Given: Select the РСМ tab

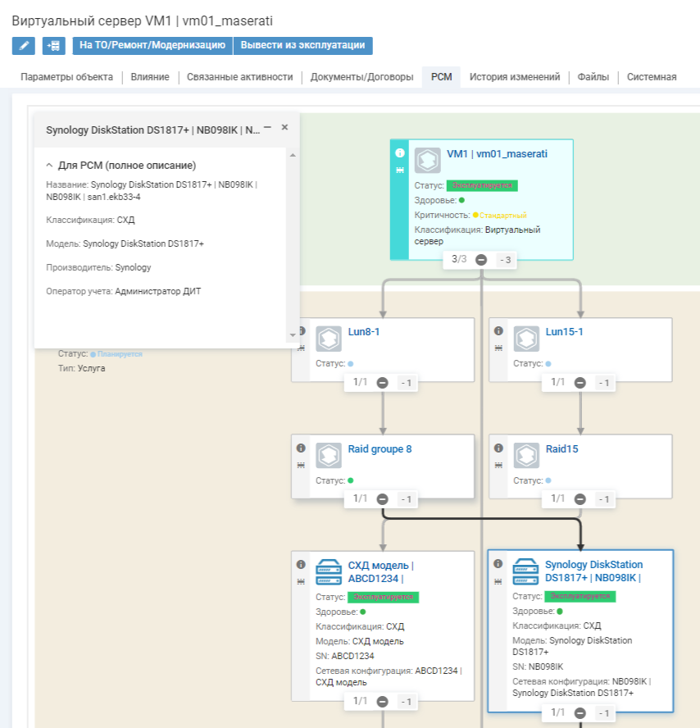Looking at the screenshot, I should (442, 77).
